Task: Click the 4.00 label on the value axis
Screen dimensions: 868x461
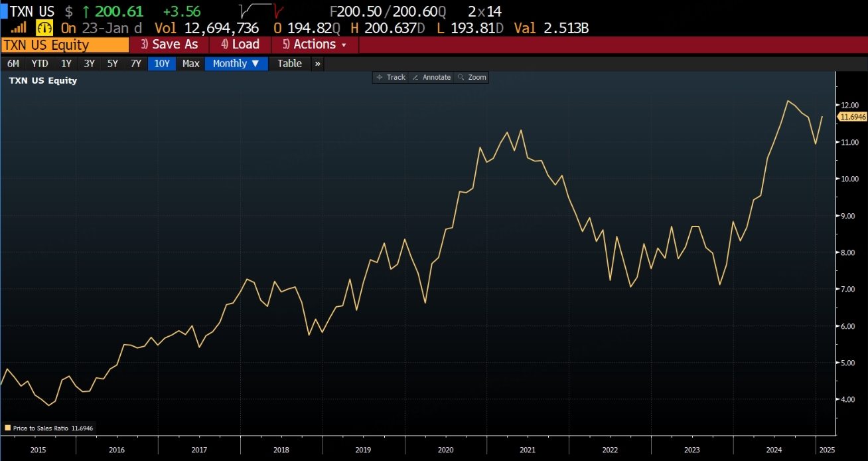Action: (x=849, y=400)
